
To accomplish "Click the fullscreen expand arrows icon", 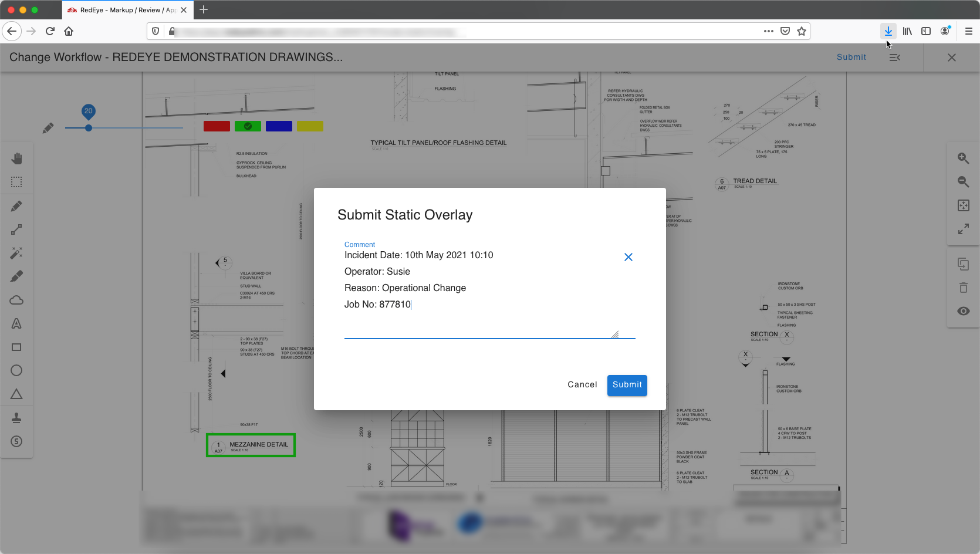I will coord(964,229).
